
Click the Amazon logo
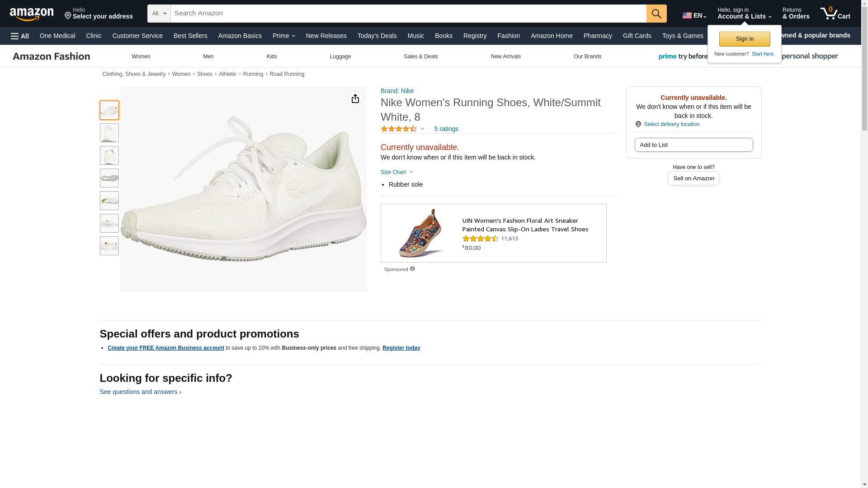(x=32, y=14)
